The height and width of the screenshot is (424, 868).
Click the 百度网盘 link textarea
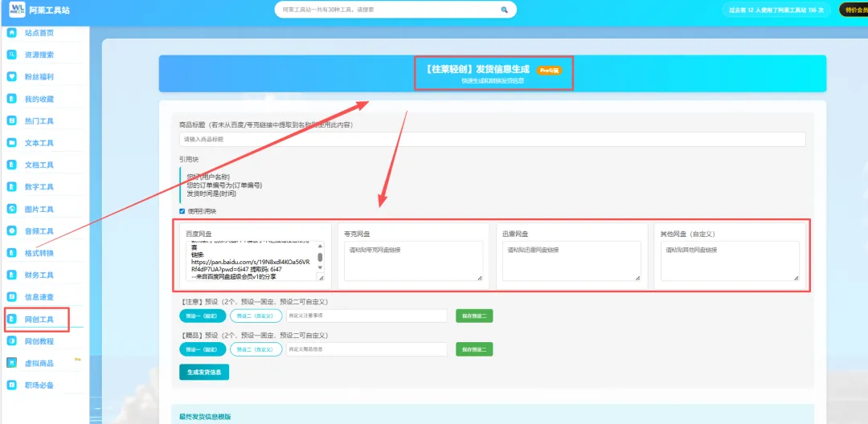pyautogui.click(x=256, y=261)
